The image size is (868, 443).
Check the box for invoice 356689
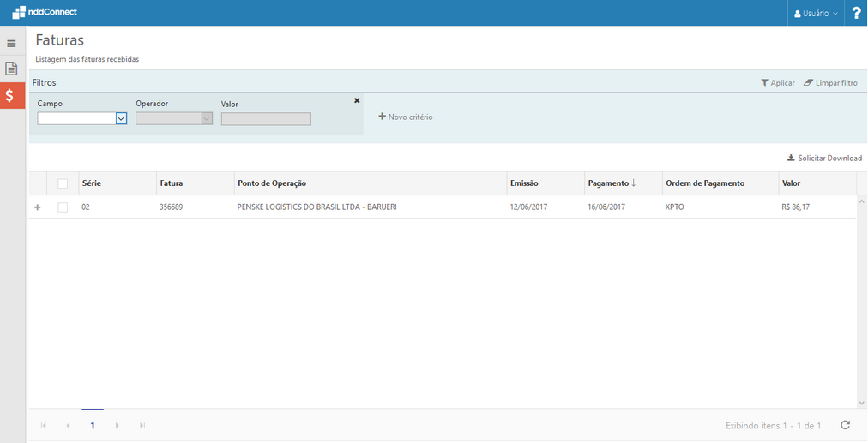point(63,207)
